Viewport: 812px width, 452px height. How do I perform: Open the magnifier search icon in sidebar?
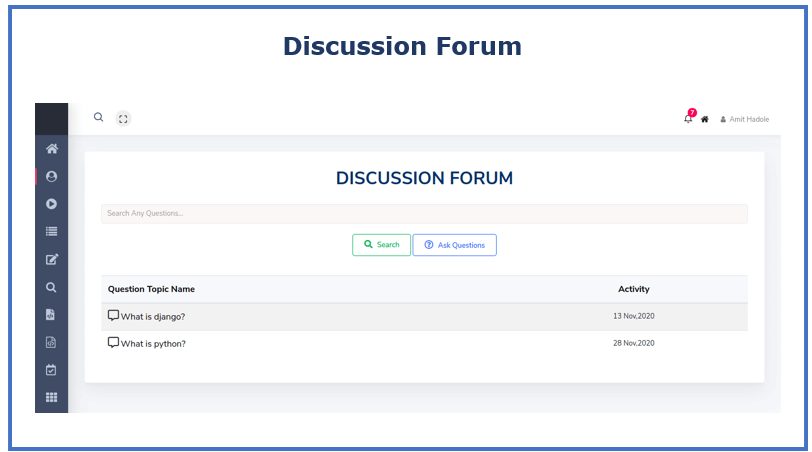pyautogui.click(x=51, y=287)
